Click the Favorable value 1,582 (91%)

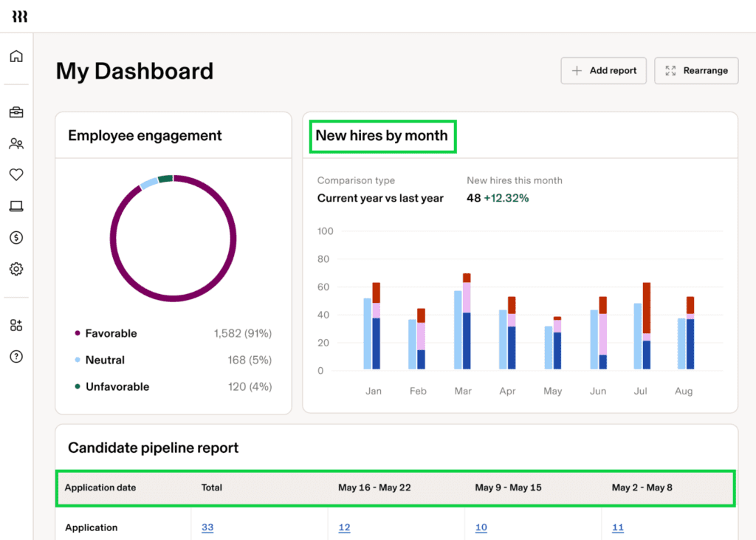[x=242, y=333]
